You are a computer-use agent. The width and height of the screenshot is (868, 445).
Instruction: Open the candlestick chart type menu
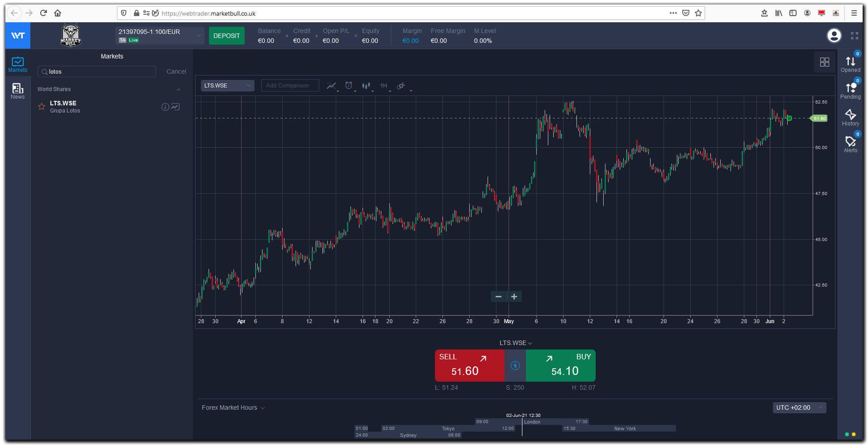tap(366, 86)
